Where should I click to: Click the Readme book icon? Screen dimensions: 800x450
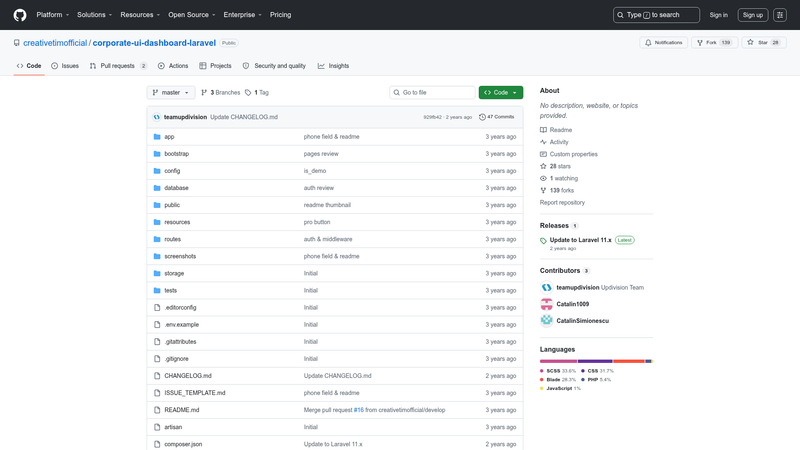[x=543, y=130]
